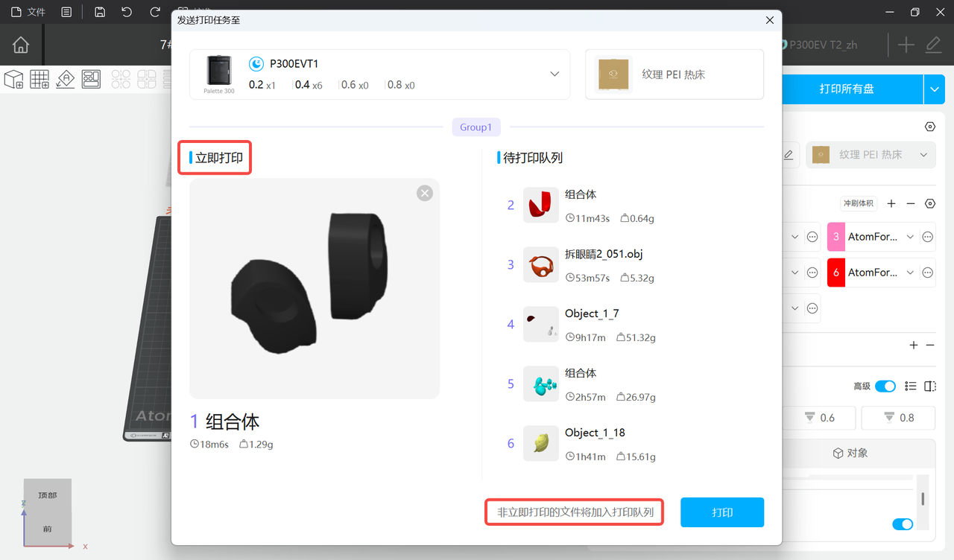This screenshot has width=954, height=560.
Task: Expand the filament 3 AtomFor... dropdown
Action: [910, 237]
